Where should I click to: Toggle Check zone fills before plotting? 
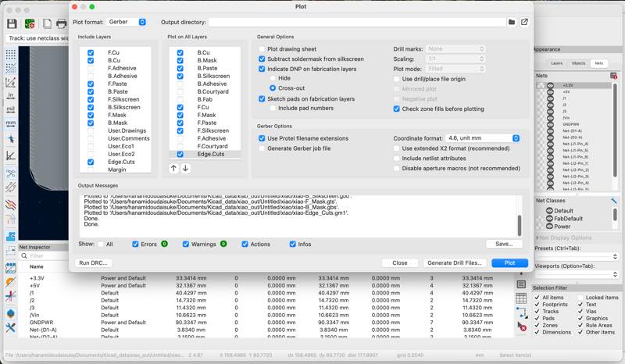(397, 109)
